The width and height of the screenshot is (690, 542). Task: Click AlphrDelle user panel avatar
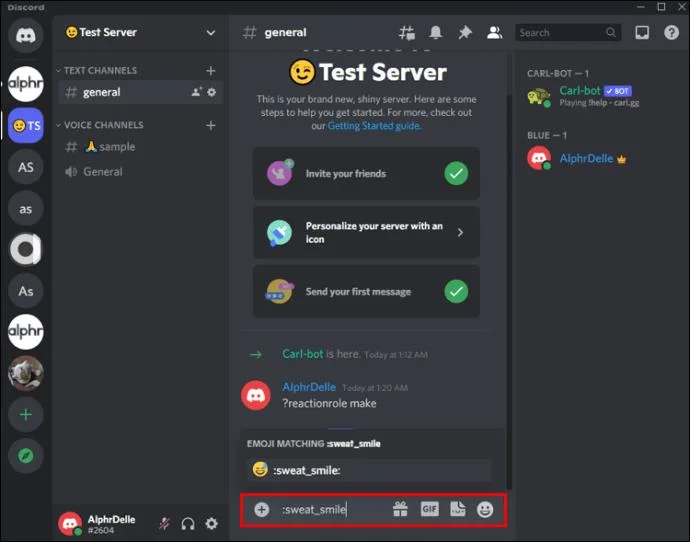point(70,524)
